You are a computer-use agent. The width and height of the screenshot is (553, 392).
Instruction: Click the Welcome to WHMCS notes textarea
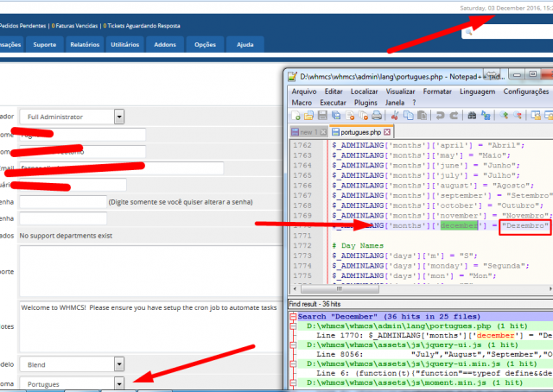point(151,326)
